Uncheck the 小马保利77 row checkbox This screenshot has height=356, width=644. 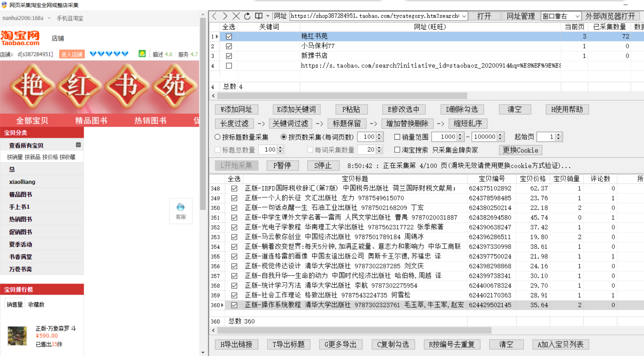(229, 46)
